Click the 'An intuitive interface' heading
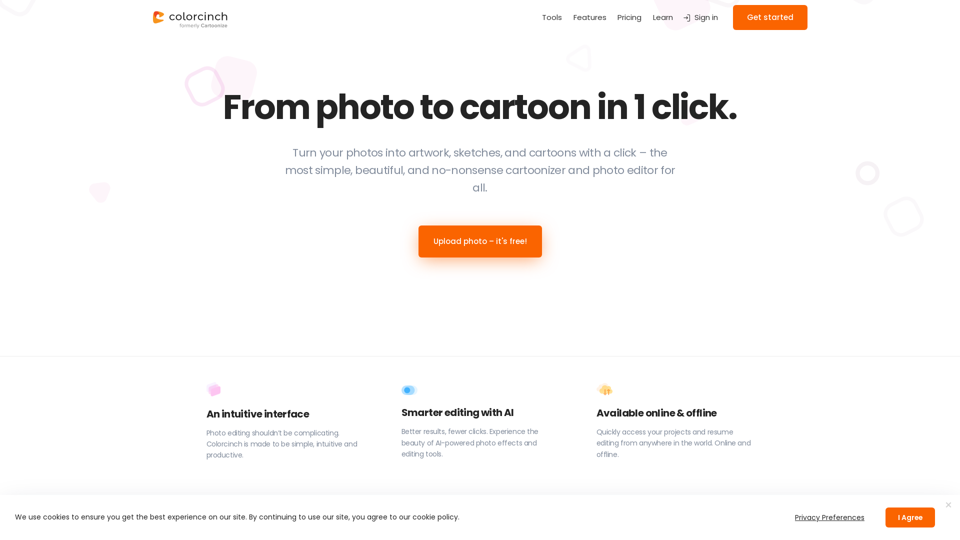The width and height of the screenshot is (960, 540). point(258,414)
